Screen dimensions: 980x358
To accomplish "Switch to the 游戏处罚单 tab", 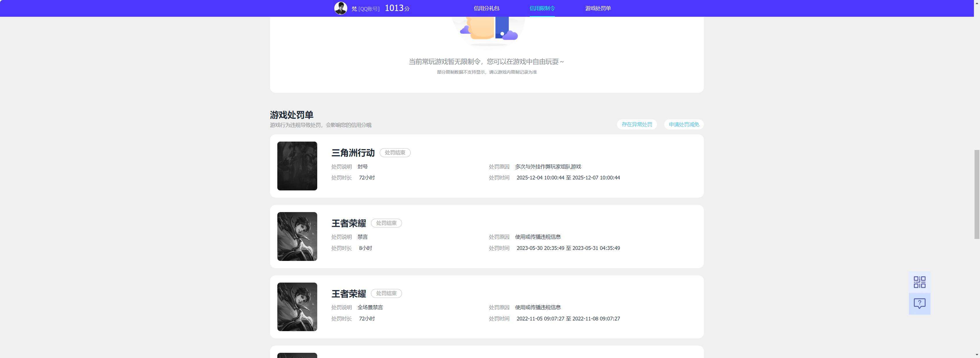I will pos(598,8).
